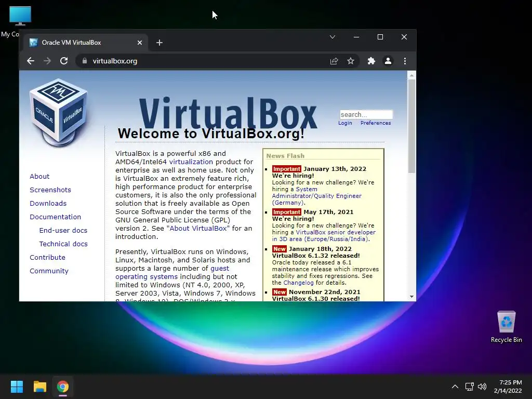Click the scrollbar down arrow
Viewport: 532px width, 399px height.
(x=411, y=297)
